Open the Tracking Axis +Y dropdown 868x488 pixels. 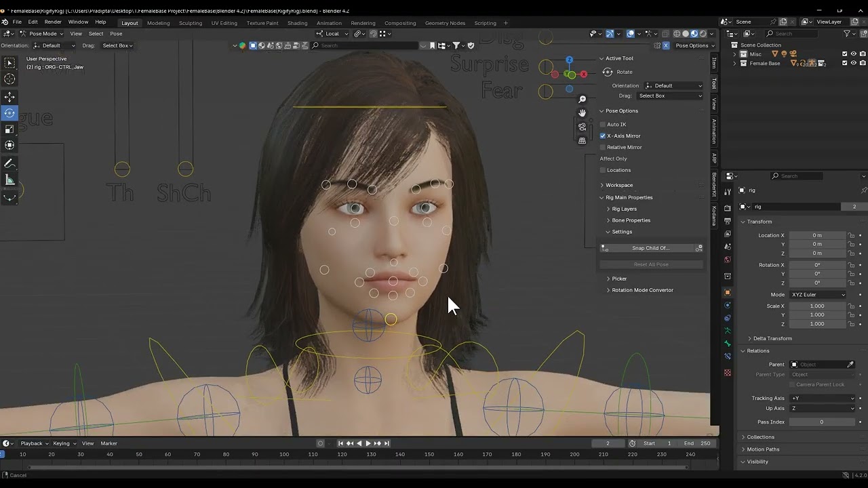pyautogui.click(x=823, y=399)
